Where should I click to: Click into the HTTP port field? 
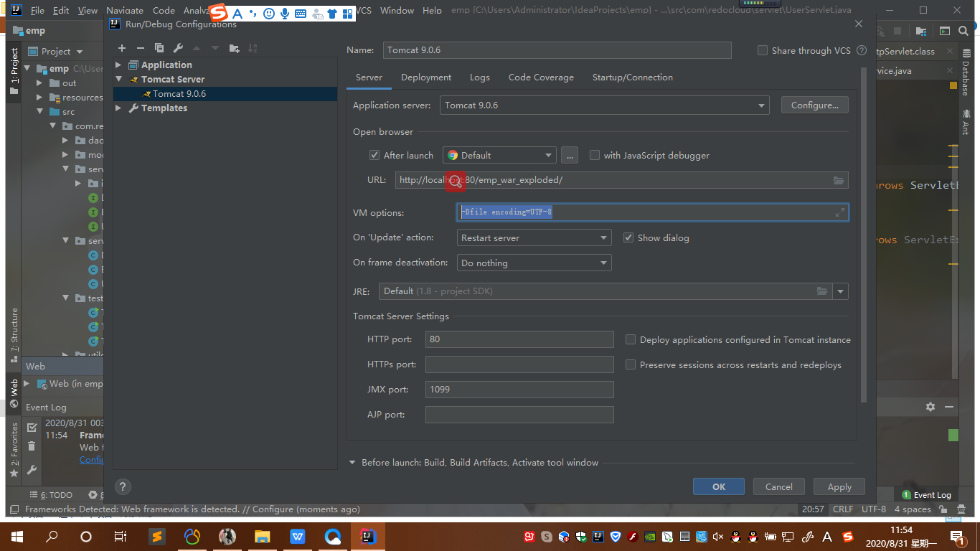519,339
